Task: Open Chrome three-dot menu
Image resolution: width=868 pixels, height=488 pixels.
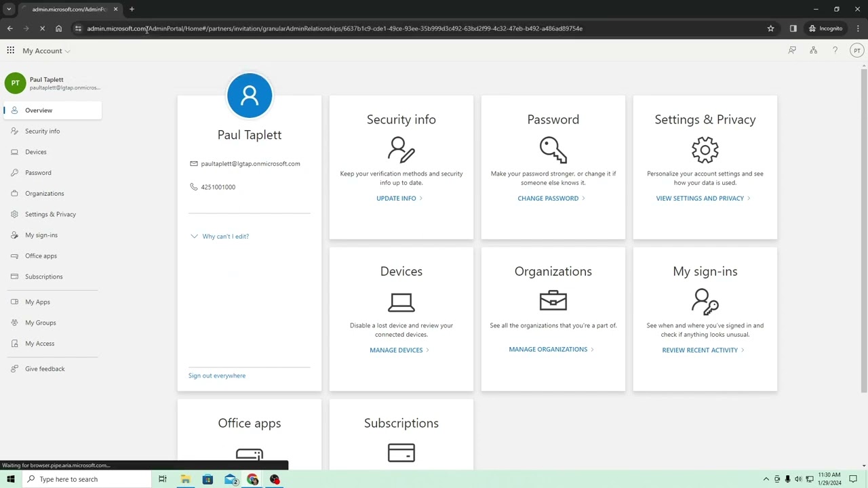Action: tap(859, 28)
